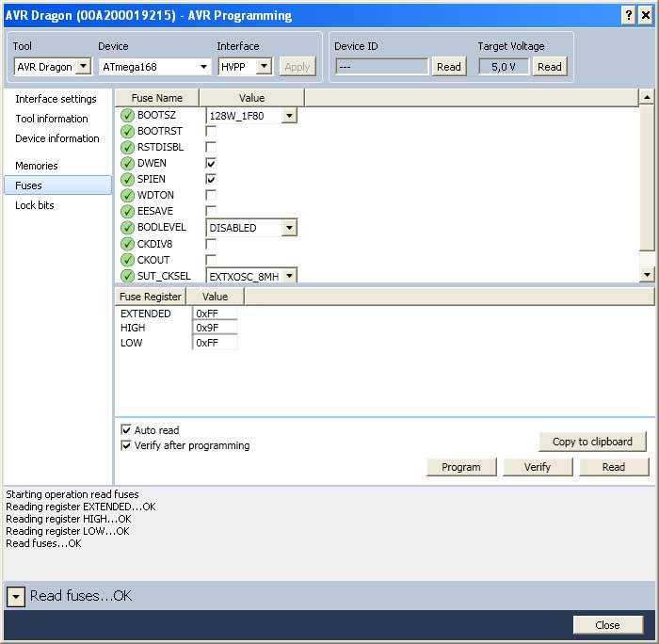
Task: Open the Lock bits page
Action: click(x=35, y=205)
